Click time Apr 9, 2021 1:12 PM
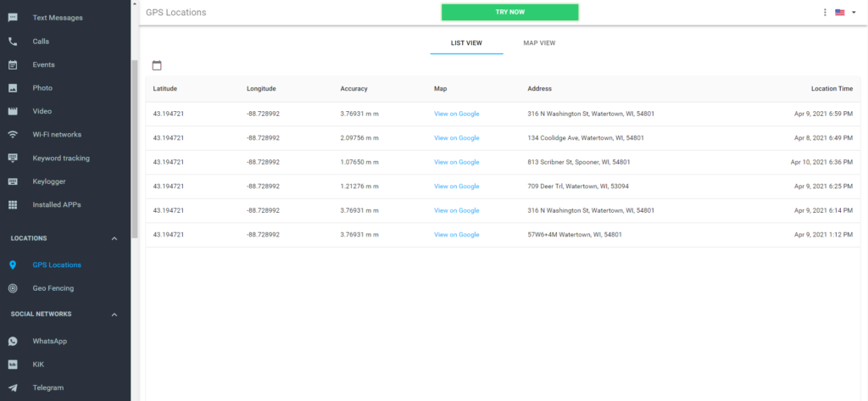The image size is (868, 401). (823, 235)
